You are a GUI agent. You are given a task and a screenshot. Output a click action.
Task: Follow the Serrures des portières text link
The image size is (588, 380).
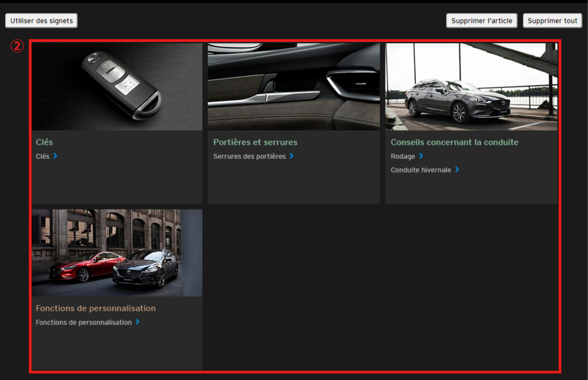249,156
